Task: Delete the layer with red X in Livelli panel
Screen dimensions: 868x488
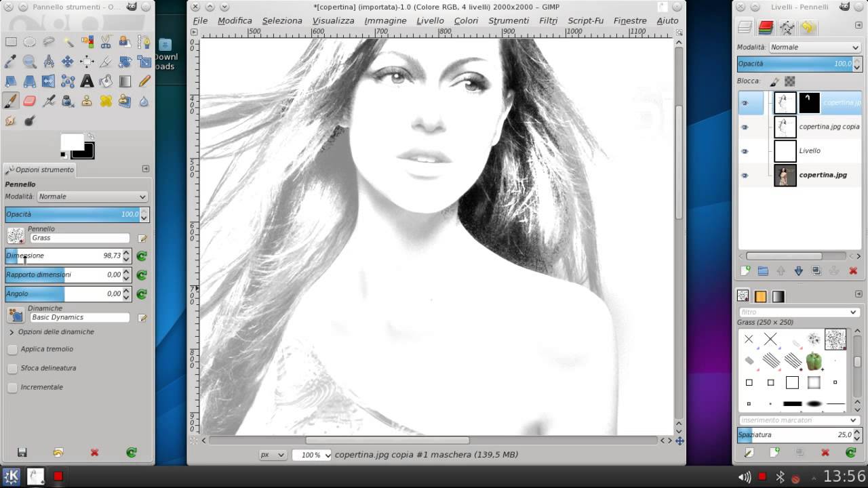Action: point(853,270)
